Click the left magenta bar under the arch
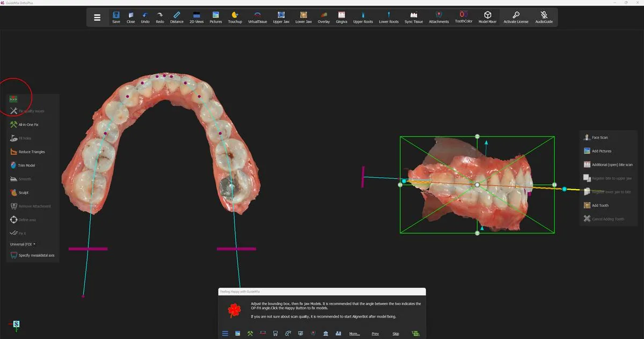The image size is (644, 339). [x=88, y=249]
